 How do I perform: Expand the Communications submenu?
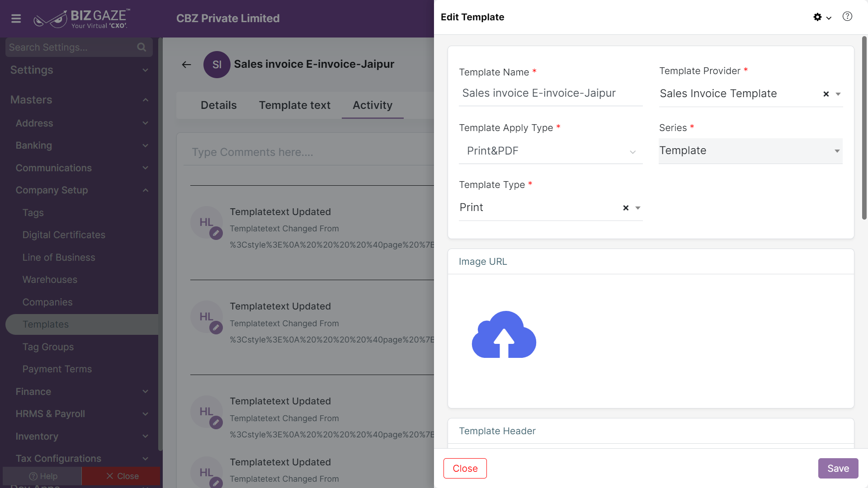pyautogui.click(x=145, y=168)
